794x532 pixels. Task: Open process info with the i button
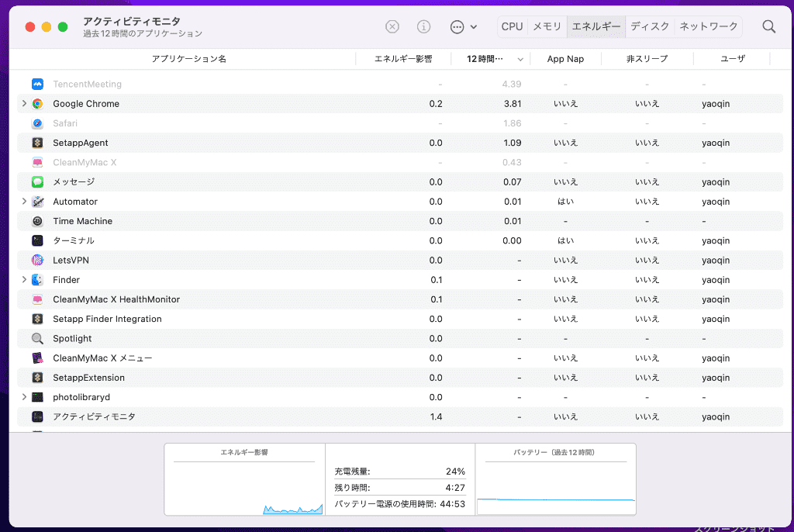tap(424, 27)
